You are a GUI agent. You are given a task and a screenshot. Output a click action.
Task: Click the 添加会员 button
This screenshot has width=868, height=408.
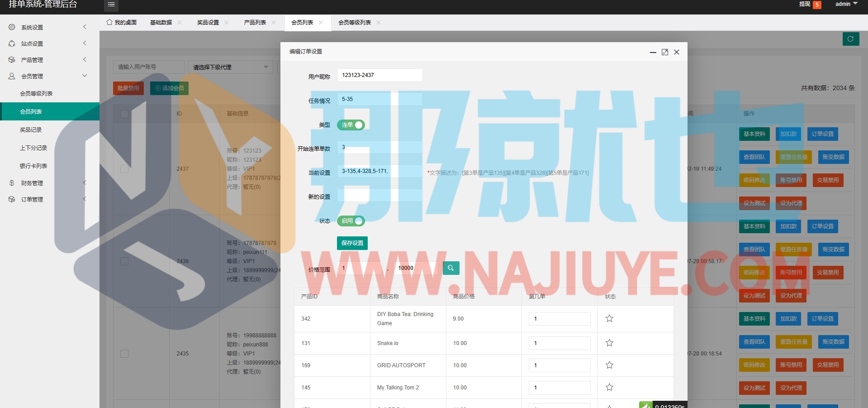(169, 88)
